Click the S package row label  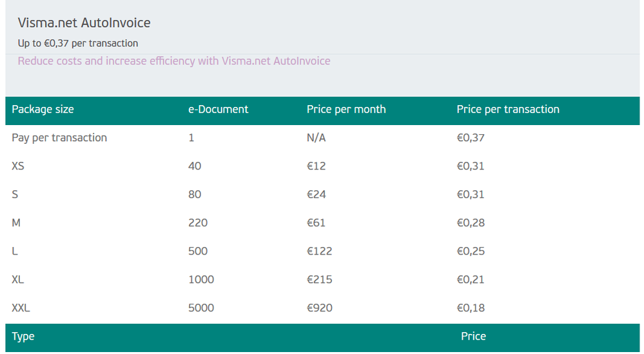tap(15, 195)
